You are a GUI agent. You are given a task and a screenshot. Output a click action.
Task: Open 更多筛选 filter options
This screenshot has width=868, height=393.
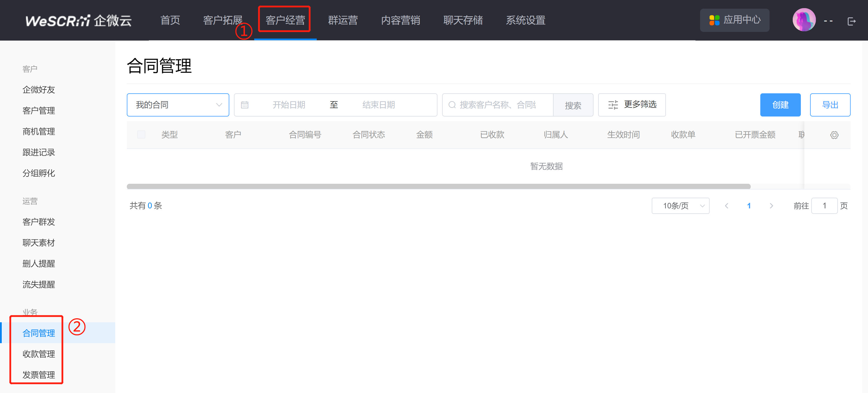click(631, 105)
